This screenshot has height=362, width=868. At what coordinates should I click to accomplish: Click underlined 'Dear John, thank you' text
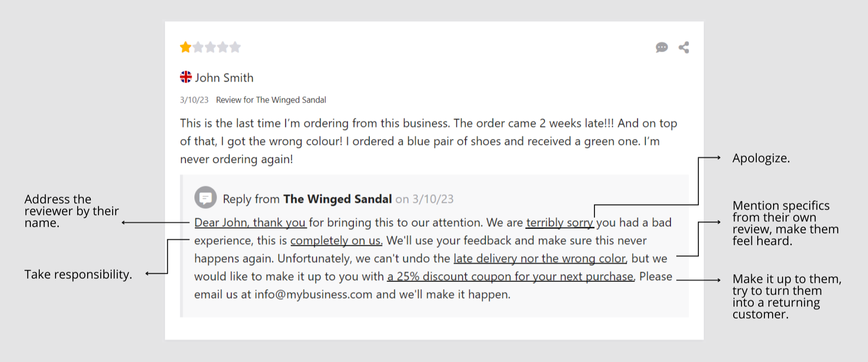(x=250, y=223)
